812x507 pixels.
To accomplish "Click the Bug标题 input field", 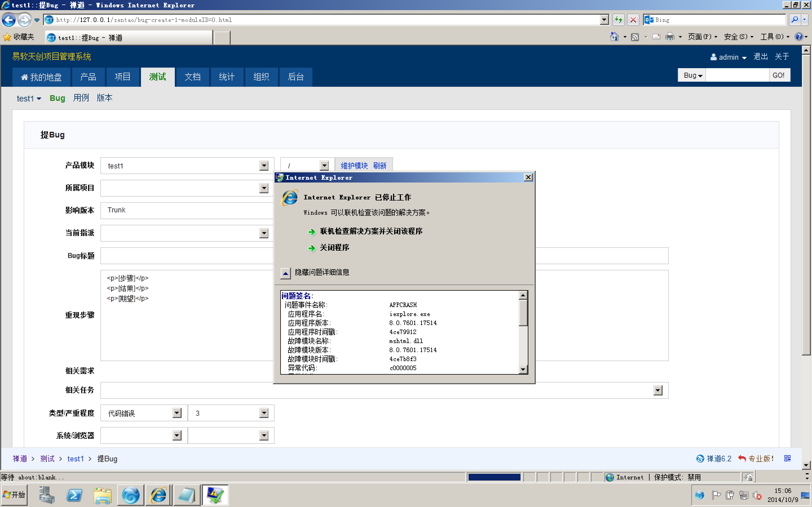I will [x=187, y=256].
